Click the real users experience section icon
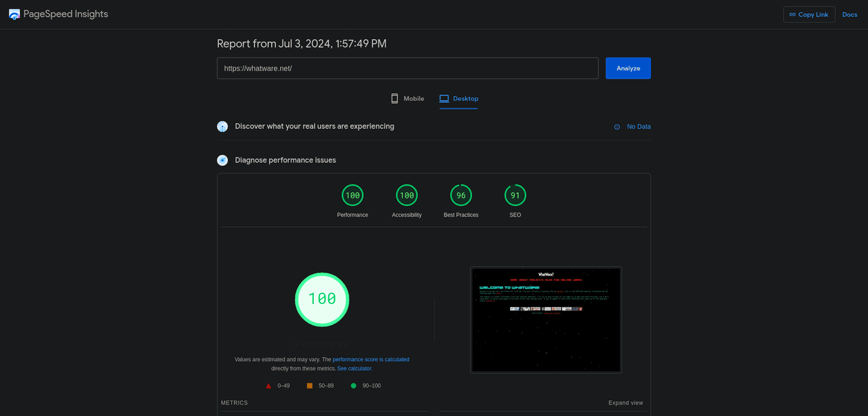 pyautogui.click(x=222, y=127)
